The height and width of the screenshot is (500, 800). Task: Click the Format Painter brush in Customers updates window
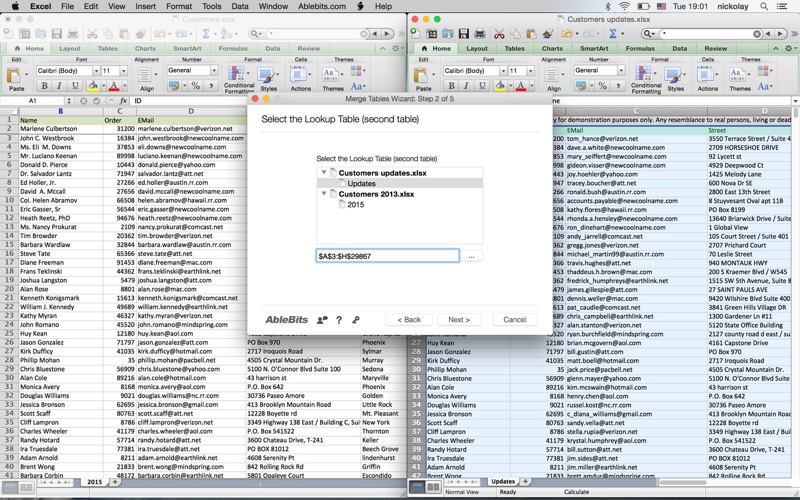547,34
